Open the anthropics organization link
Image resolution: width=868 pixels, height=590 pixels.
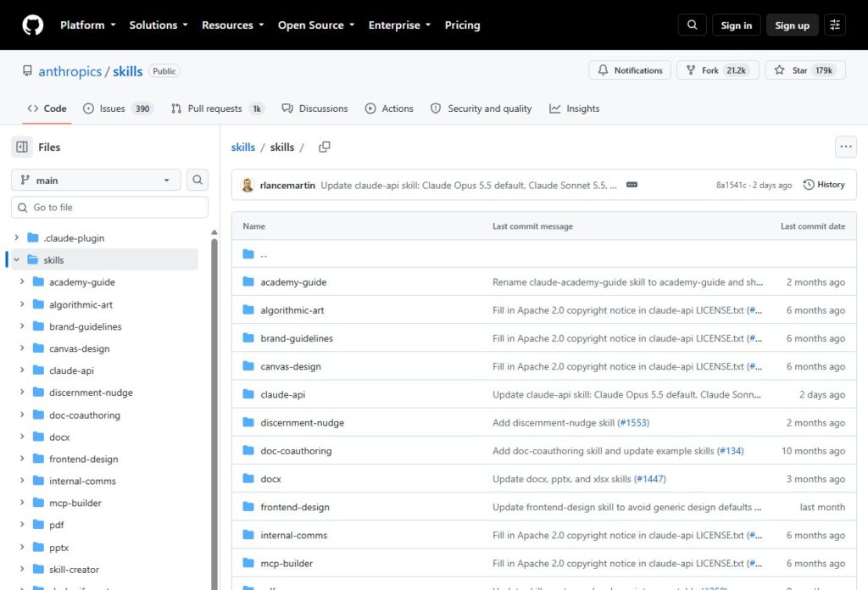click(x=70, y=71)
